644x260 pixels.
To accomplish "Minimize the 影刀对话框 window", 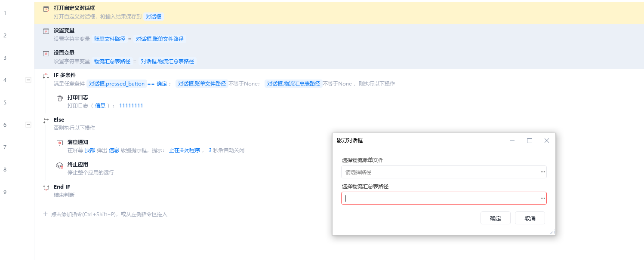I will tap(512, 141).
